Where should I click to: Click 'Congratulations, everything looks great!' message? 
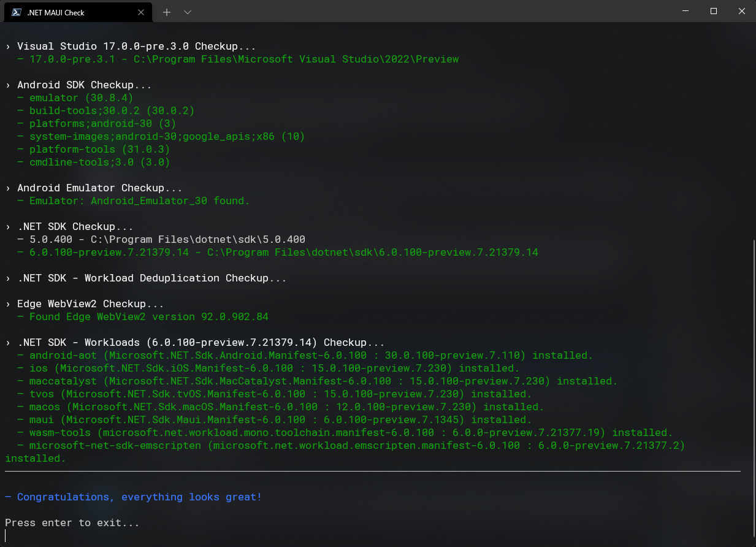point(134,497)
